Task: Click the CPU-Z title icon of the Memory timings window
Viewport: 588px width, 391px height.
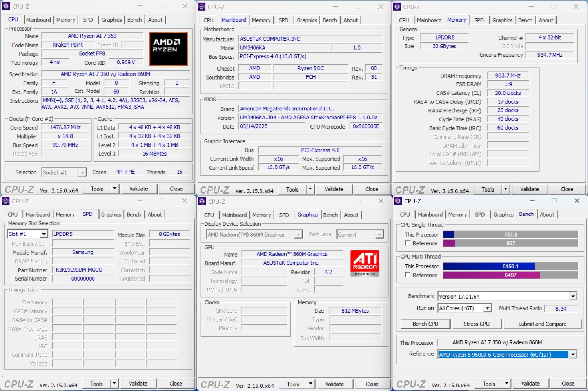Action: pos(397,7)
